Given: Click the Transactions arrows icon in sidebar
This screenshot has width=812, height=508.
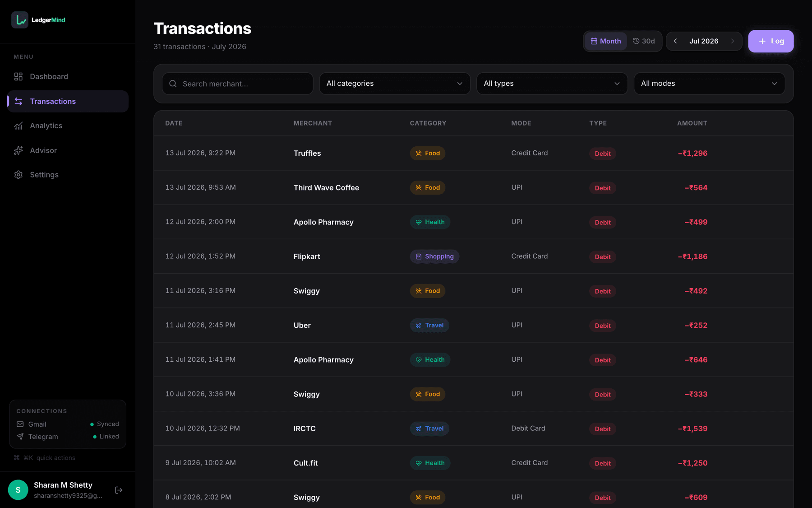Looking at the screenshot, I should (x=18, y=101).
